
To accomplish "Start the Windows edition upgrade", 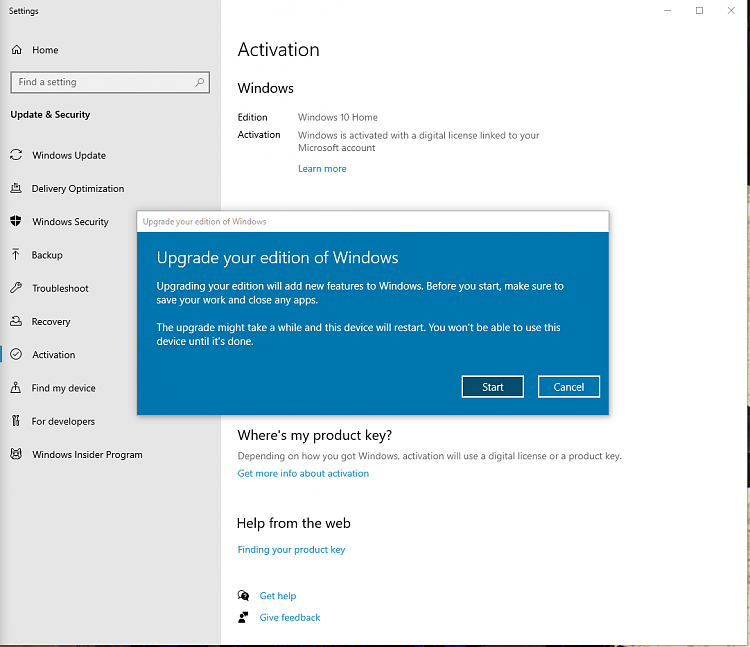I will pos(493,386).
